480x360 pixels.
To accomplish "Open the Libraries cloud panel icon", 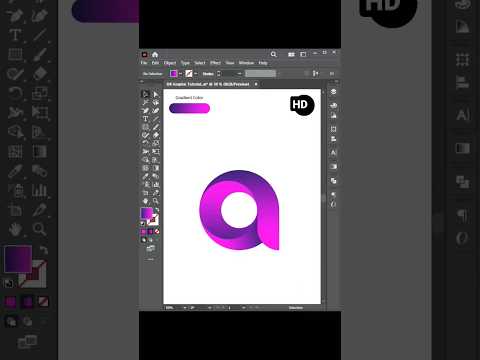I will coord(333,105).
